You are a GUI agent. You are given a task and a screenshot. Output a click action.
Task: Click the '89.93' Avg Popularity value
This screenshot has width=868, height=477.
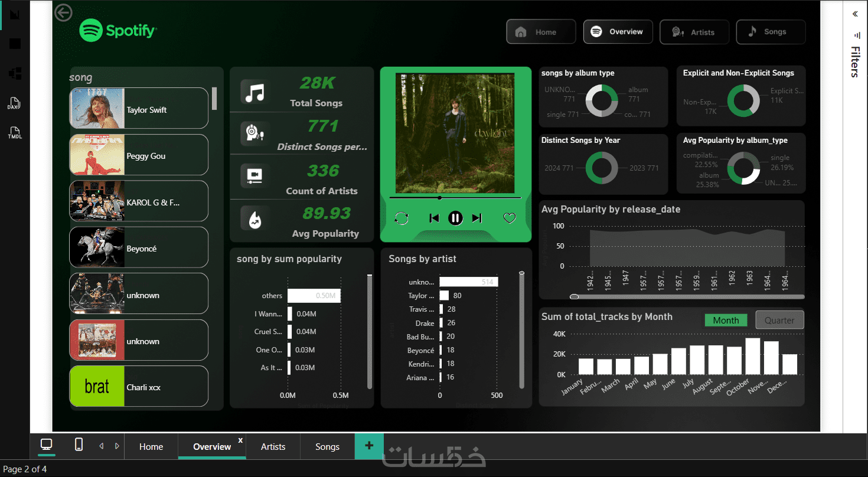pyautogui.click(x=327, y=213)
